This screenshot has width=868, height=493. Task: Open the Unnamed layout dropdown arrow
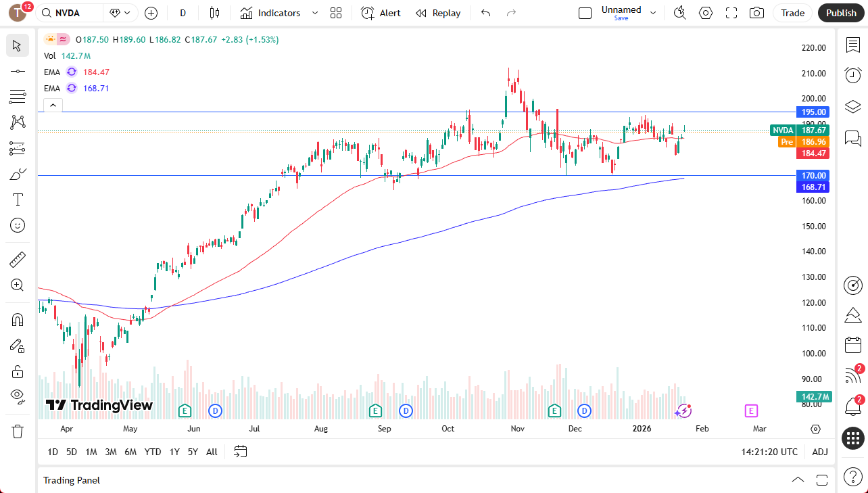(653, 13)
